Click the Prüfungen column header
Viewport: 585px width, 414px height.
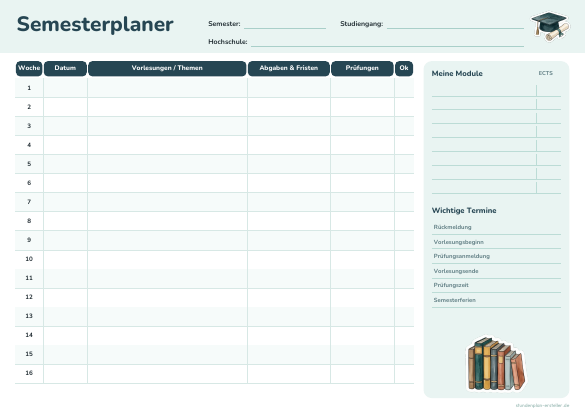[x=362, y=68]
